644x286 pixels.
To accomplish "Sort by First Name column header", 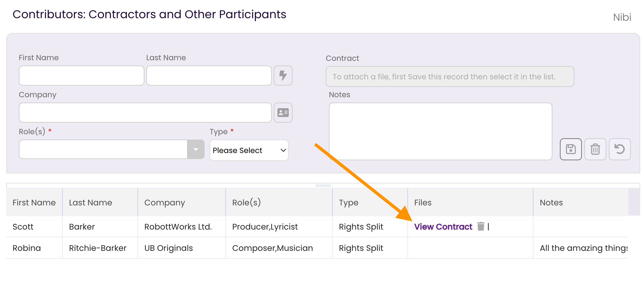I will coord(34,203).
